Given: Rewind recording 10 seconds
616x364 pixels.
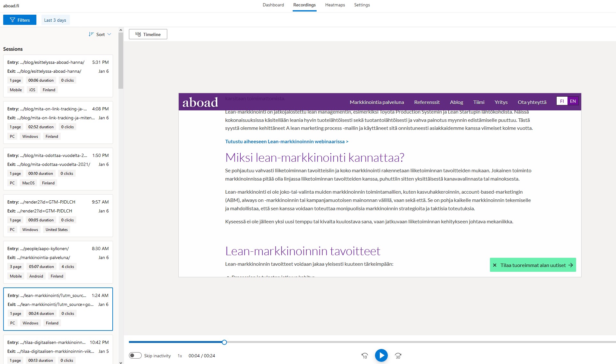Looking at the screenshot, I should pos(364,356).
